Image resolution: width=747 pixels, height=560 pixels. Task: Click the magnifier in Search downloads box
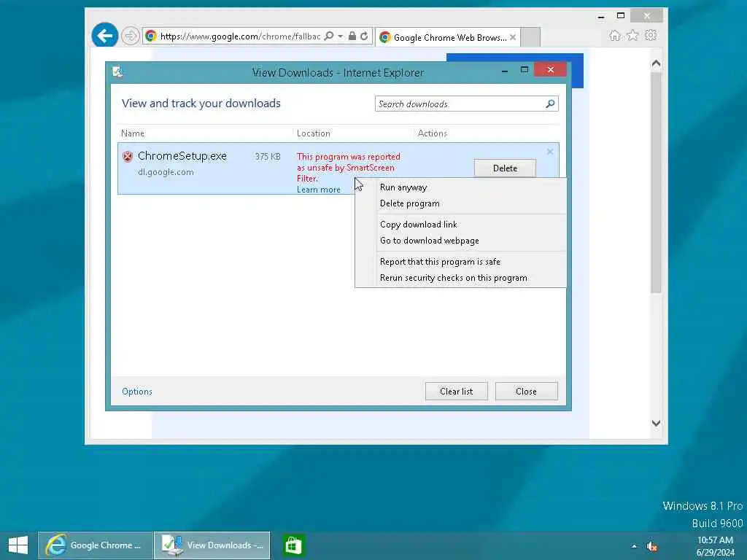click(550, 104)
